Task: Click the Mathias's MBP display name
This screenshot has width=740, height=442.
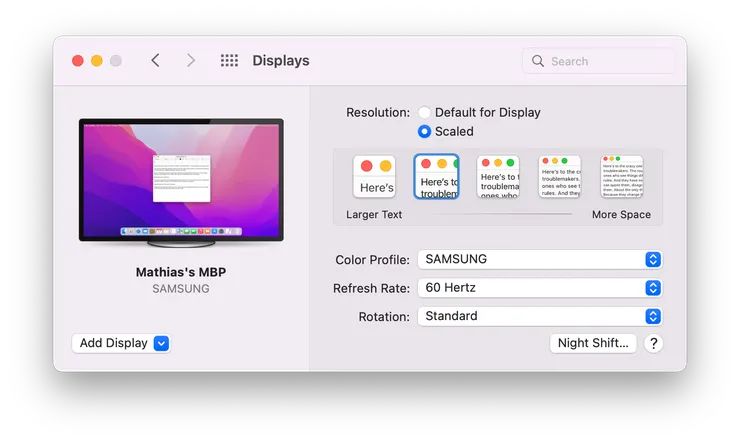Action: tap(181, 272)
